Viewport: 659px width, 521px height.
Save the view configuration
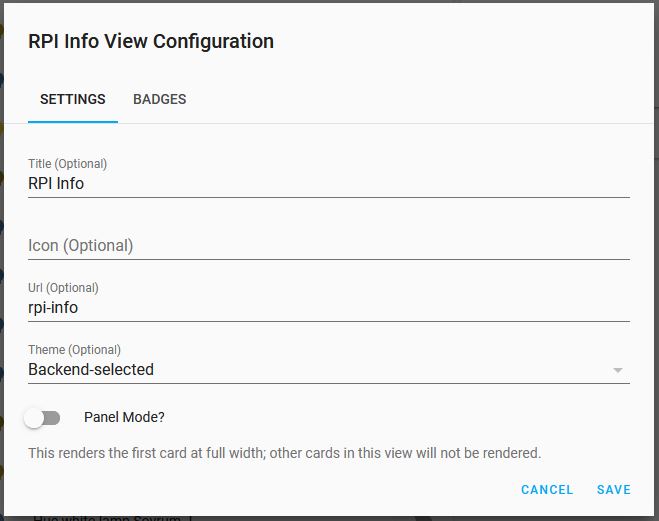point(614,489)
